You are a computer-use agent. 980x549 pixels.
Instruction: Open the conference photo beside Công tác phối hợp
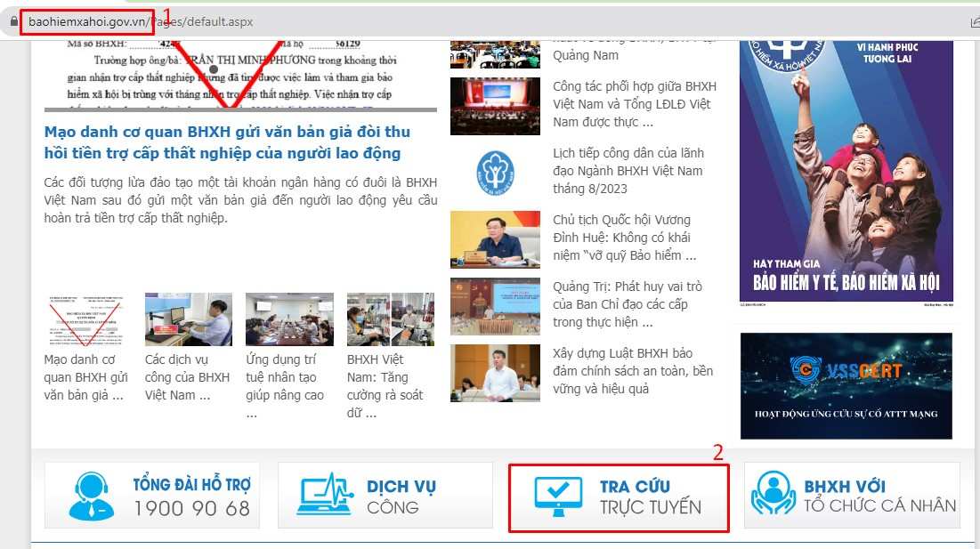click(x=495, y=106)
